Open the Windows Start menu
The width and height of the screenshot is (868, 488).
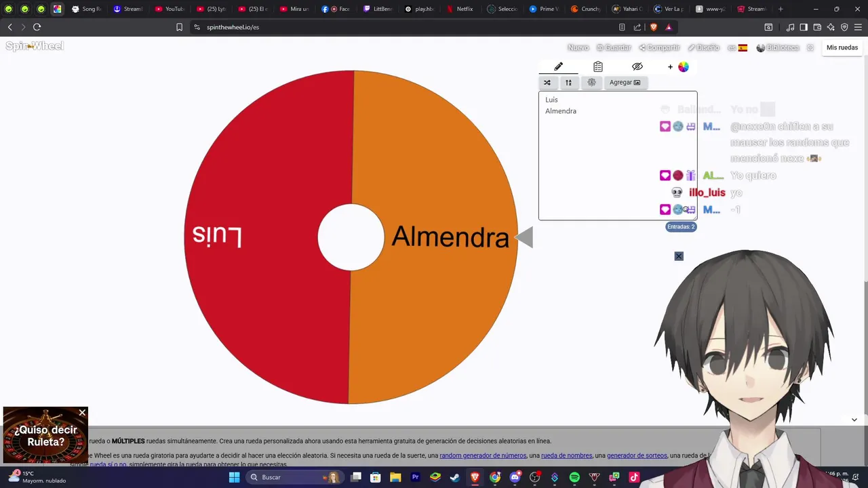pos(234,477)
